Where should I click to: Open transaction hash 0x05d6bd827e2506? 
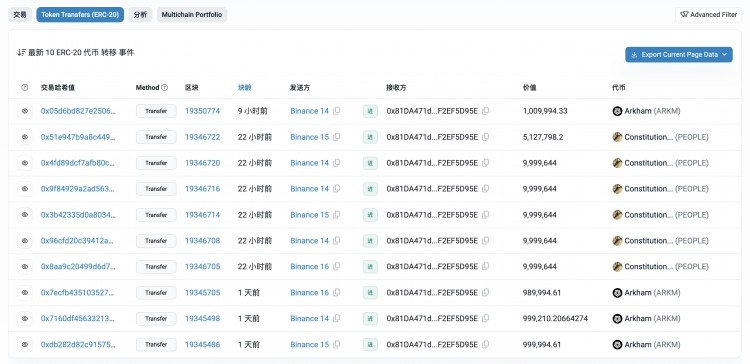click(x=78, y=111)
